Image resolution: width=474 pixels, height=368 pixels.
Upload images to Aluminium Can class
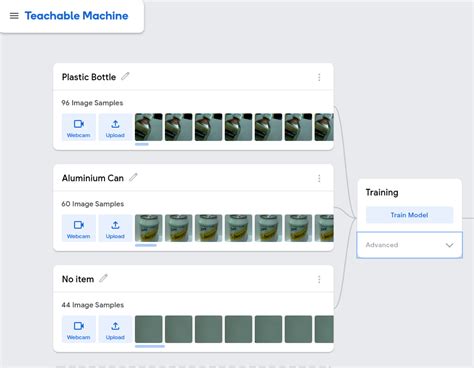coord(115,228)
